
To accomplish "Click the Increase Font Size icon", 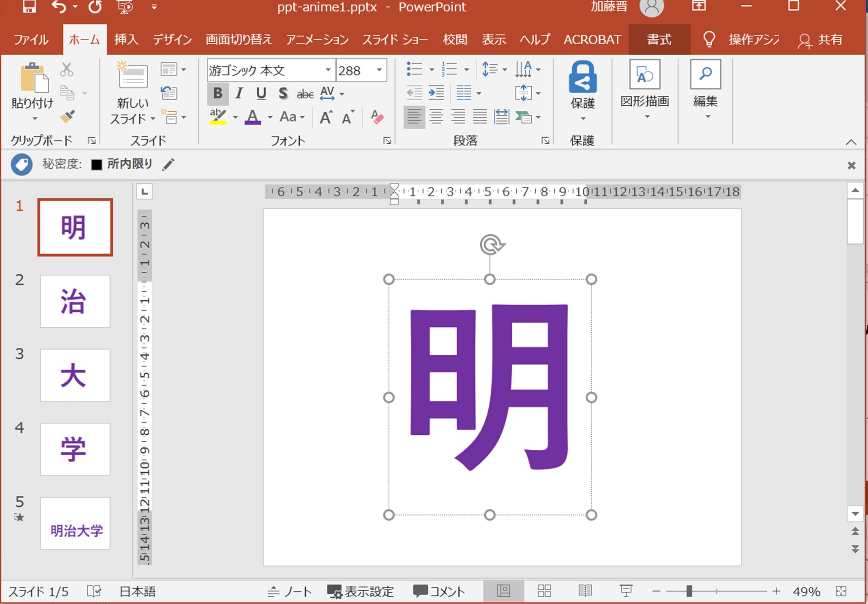I will (x=326, y=117).
